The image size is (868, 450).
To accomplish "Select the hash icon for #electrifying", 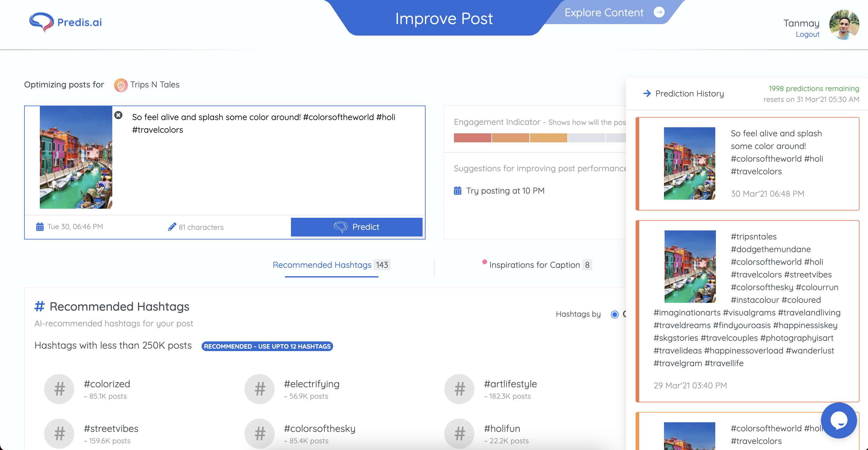I will point(260,389).
